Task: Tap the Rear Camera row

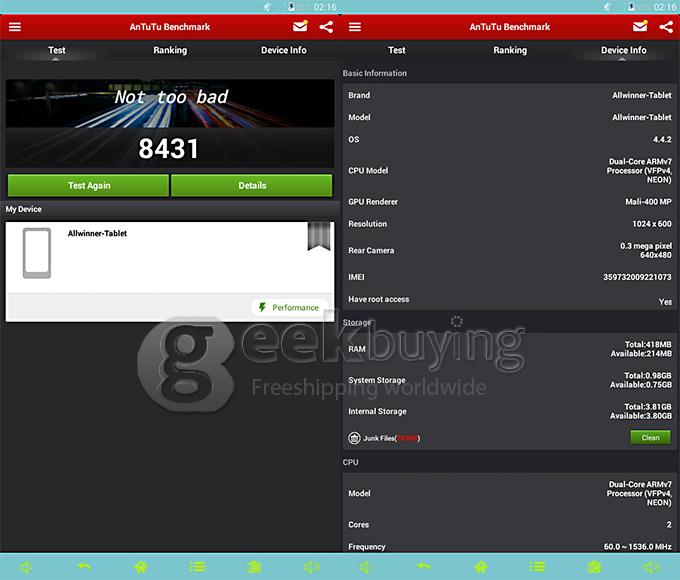Action: point(510,250)
